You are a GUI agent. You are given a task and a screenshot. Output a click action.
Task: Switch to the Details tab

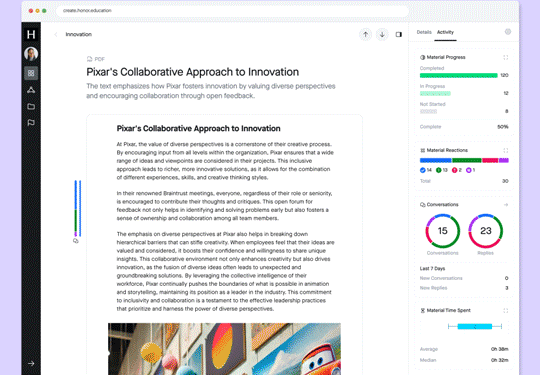[424, 32]
